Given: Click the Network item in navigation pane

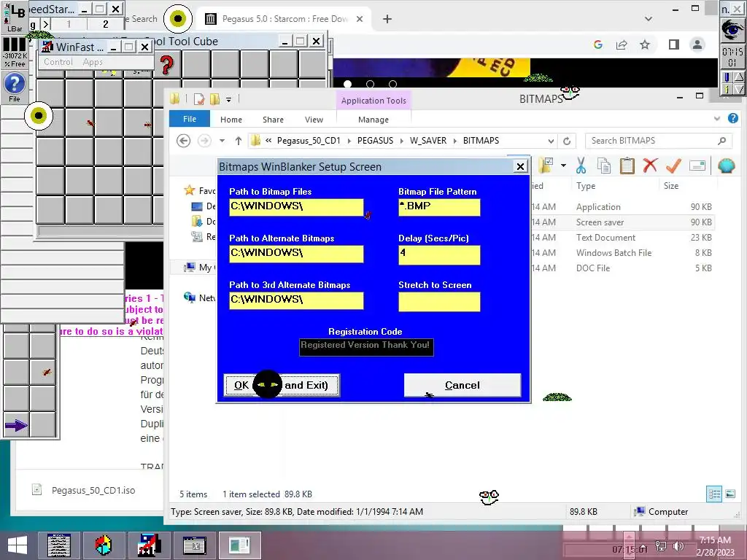Looking at the screenshot, I should click(199, 297).
